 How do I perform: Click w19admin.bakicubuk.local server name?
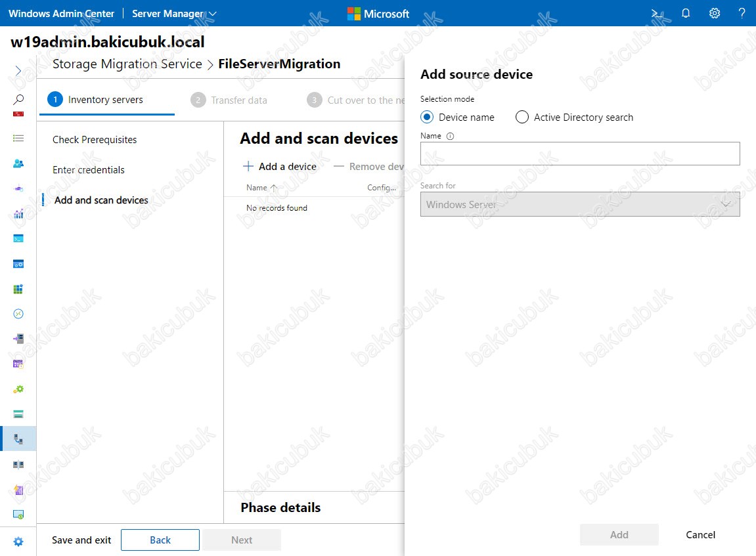[108, 42]
